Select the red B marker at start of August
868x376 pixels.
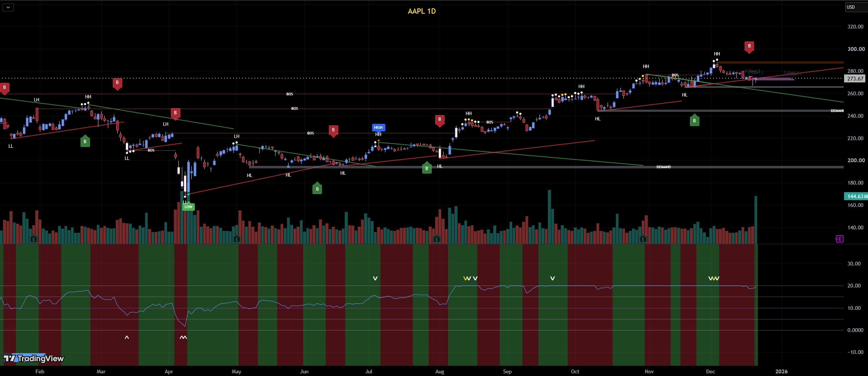point(439,120)
